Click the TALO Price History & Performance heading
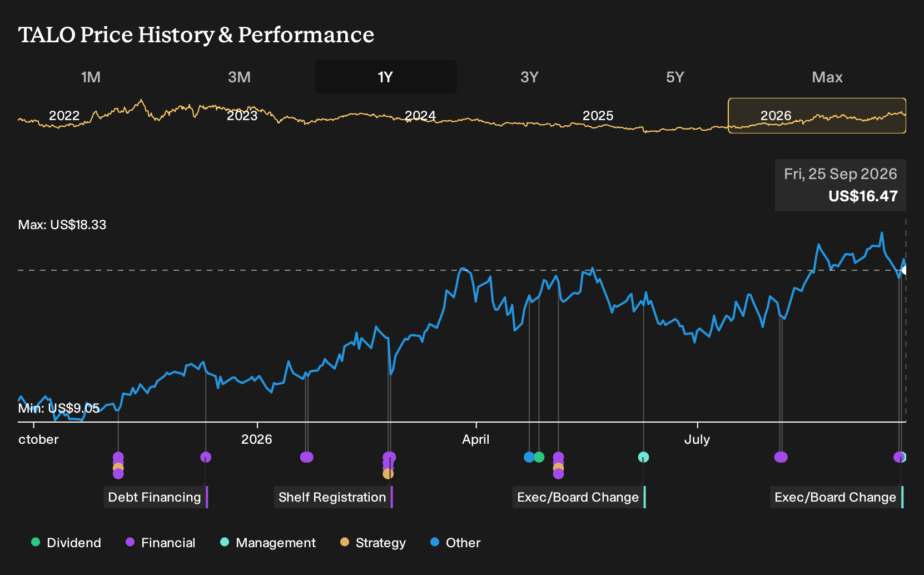 tap(196, 34)
